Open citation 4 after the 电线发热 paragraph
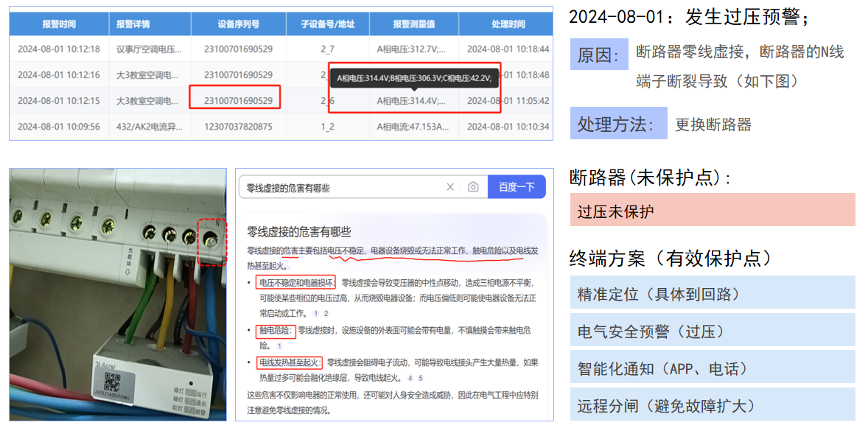Image resolution: width=868 pixels, height=428 pixels. [410, 378]
